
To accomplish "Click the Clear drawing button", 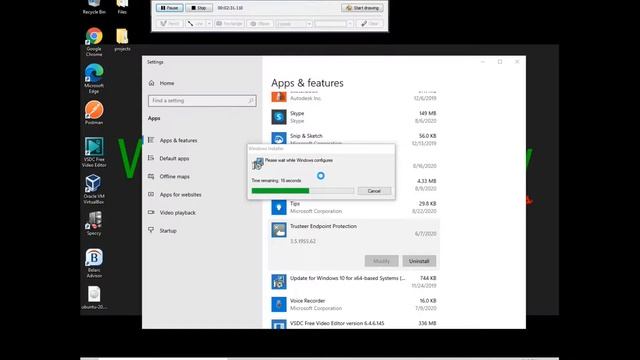I will coord(369,24).
